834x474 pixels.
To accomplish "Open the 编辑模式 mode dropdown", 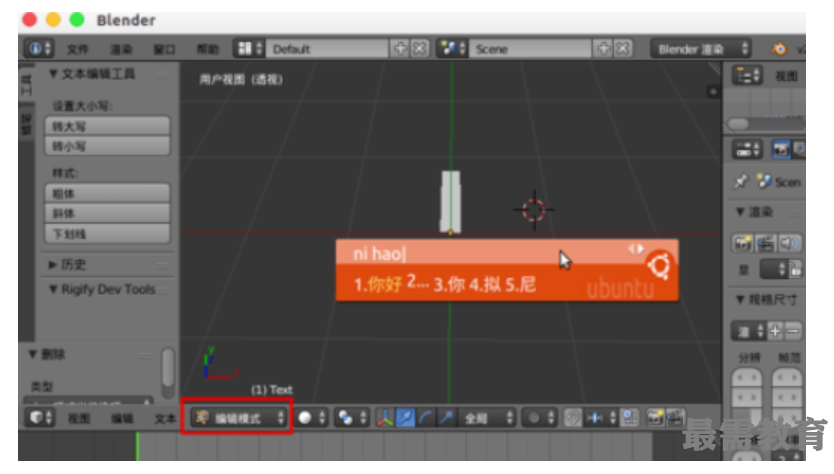I will click(238, 418).
